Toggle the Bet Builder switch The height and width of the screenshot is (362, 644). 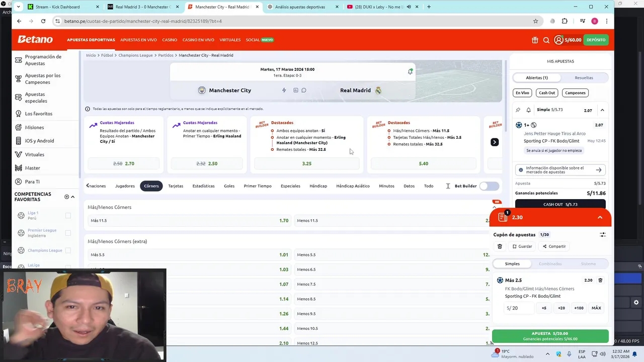click(x=489, y=186)
